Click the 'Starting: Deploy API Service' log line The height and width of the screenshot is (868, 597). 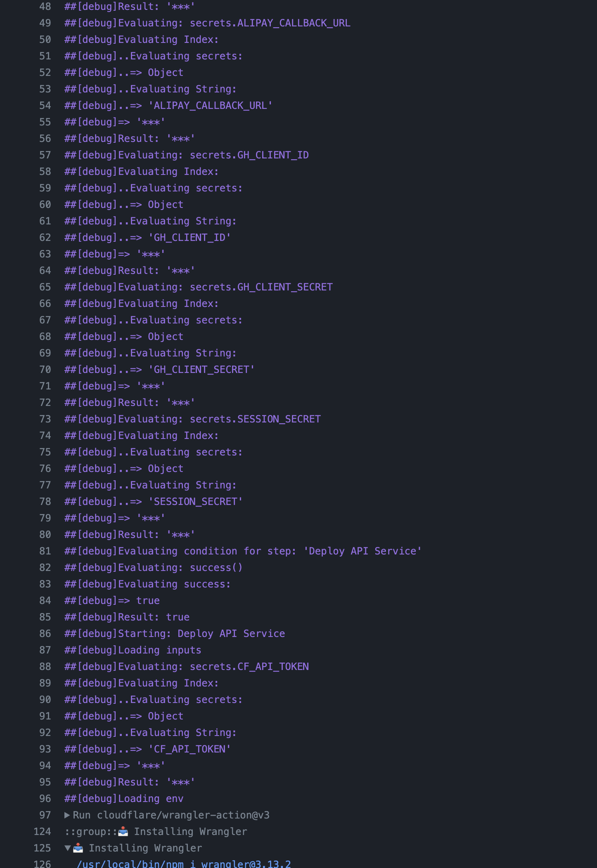(175, 634)
